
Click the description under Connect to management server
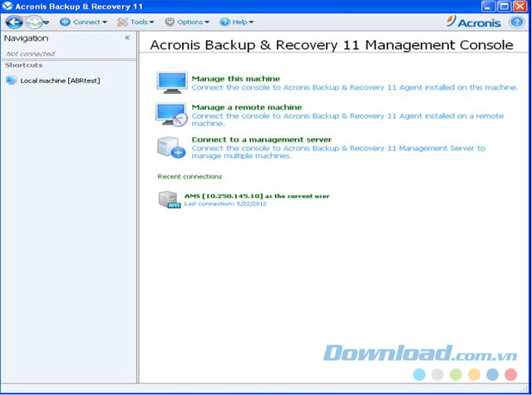pos(338,151)
